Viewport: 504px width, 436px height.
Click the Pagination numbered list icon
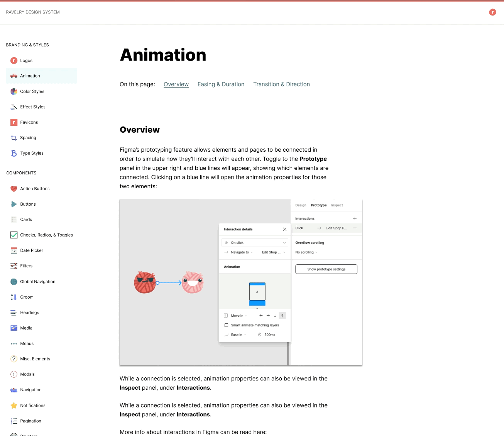point(14,421)
